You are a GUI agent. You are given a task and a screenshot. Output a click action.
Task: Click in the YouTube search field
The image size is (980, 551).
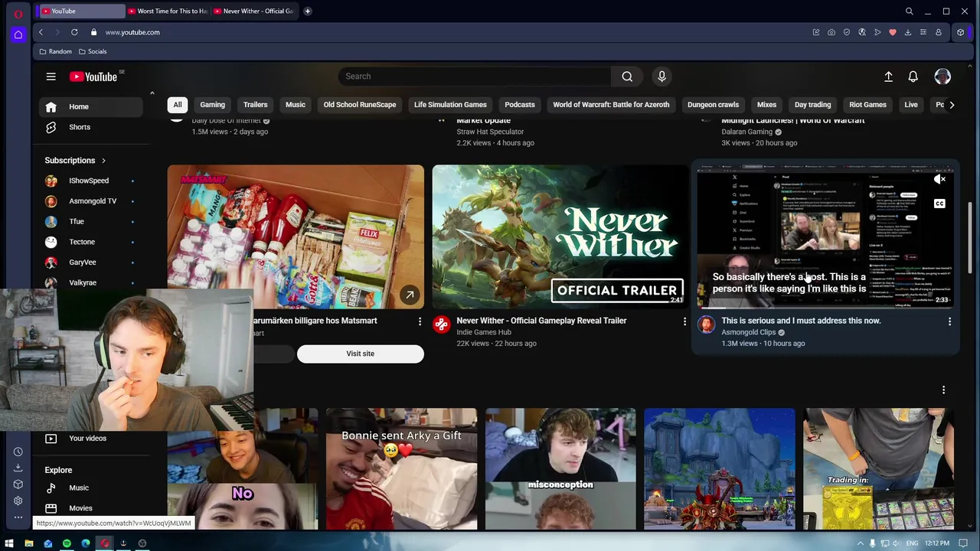tap(474, 77)
